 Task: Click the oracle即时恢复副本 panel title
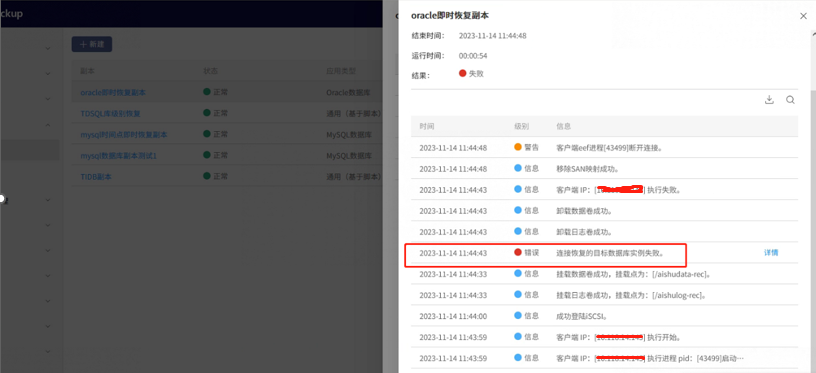(x=450, y=16)
